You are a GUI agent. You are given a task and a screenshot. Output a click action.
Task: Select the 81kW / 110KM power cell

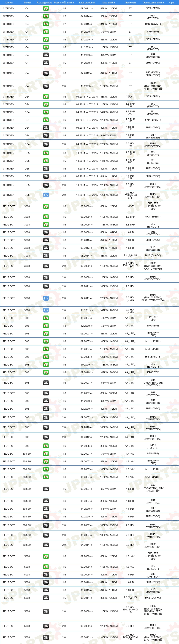[109, 24]
